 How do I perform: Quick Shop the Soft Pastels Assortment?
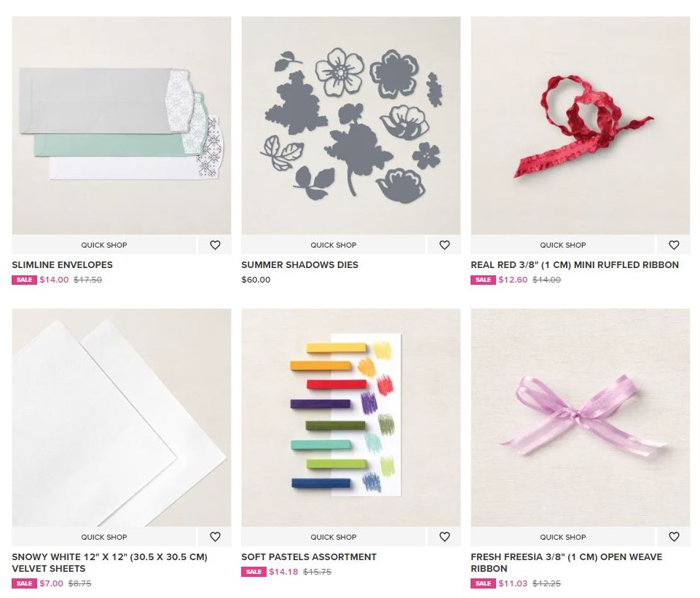(x=334, y=537)
